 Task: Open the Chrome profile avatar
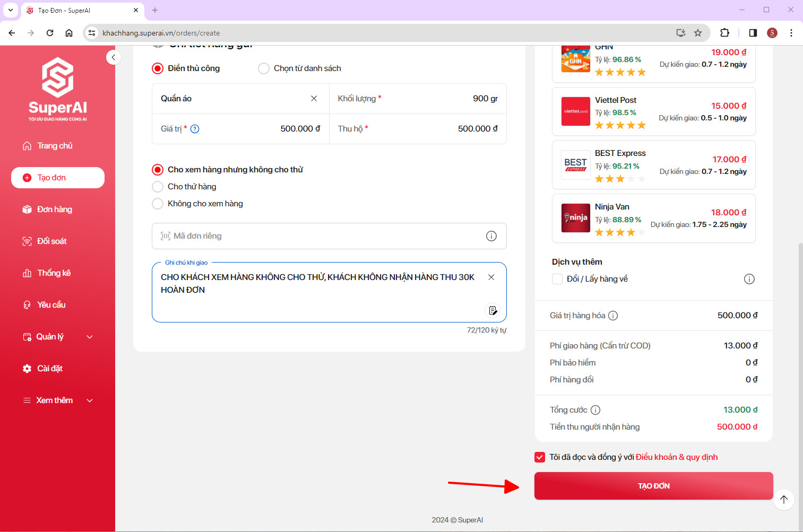(772, 33)
